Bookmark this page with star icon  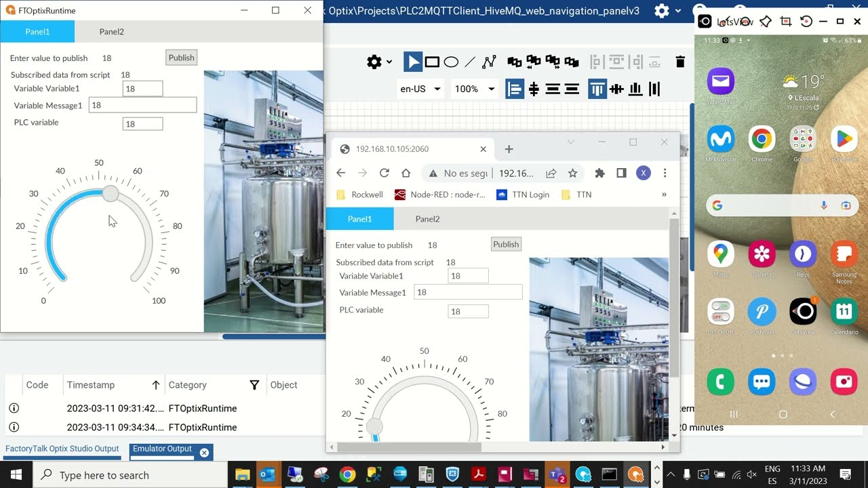572,174
